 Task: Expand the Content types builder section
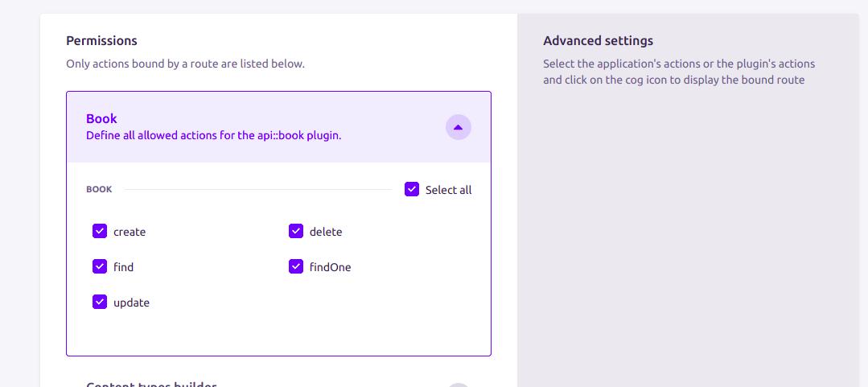pyautogui.click(x=458, y=385)
